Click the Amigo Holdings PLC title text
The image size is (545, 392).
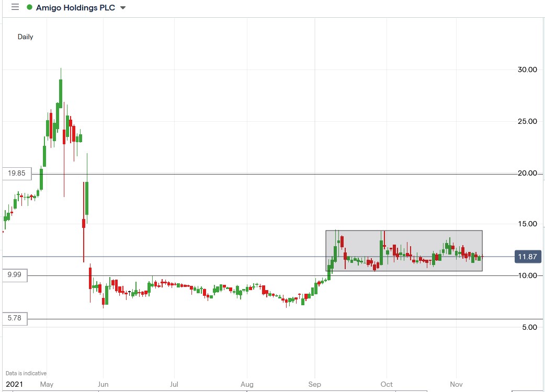76,7
